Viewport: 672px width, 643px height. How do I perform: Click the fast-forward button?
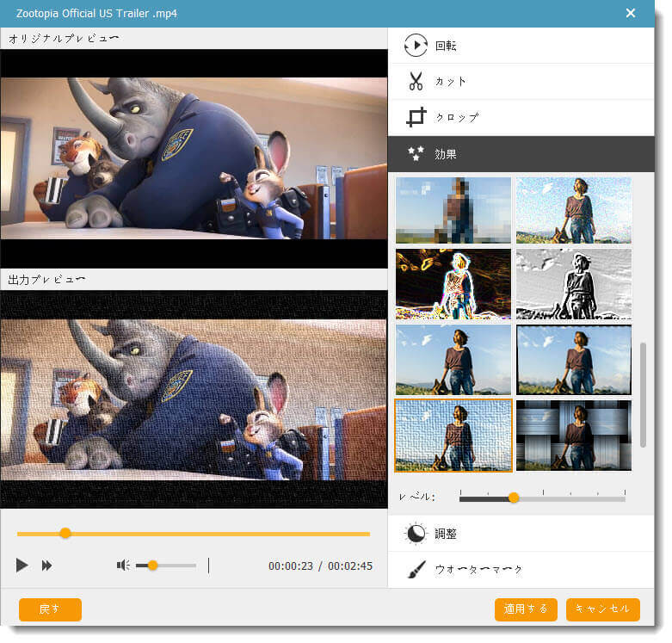47,566
